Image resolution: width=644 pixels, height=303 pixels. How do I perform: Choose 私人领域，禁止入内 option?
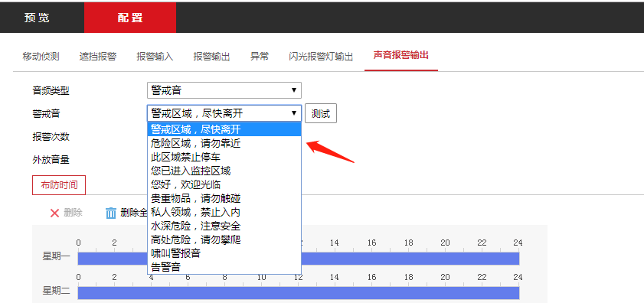coord(224,212)
